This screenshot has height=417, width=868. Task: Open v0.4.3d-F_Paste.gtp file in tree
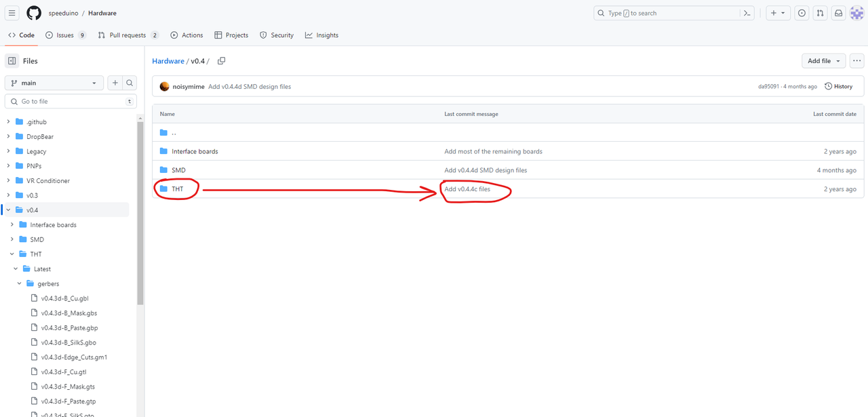click(68, 401)
